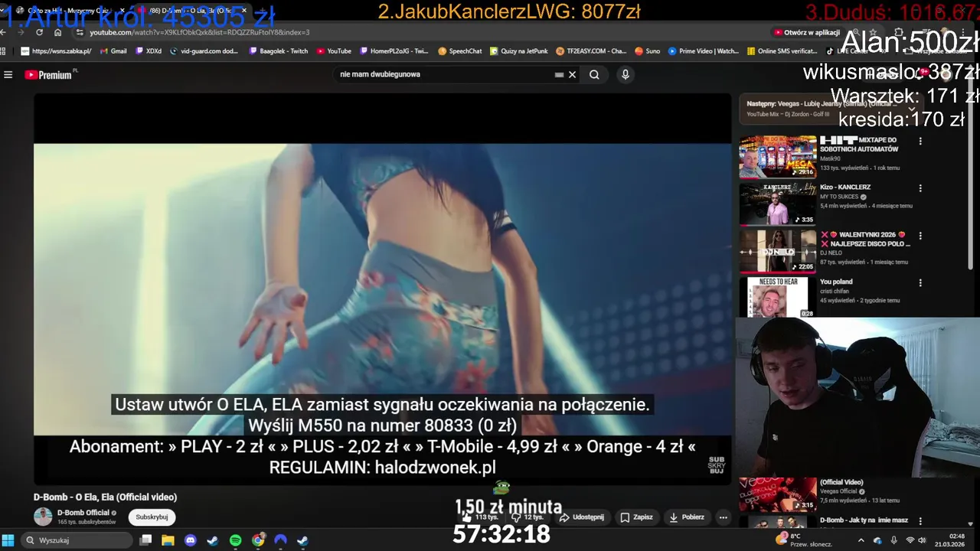The height and width of the screenshot is (551, 980).
Task: Open the Baagolek - Twitch bookmark
Action: pyautogui.click(x=279, y=51)
